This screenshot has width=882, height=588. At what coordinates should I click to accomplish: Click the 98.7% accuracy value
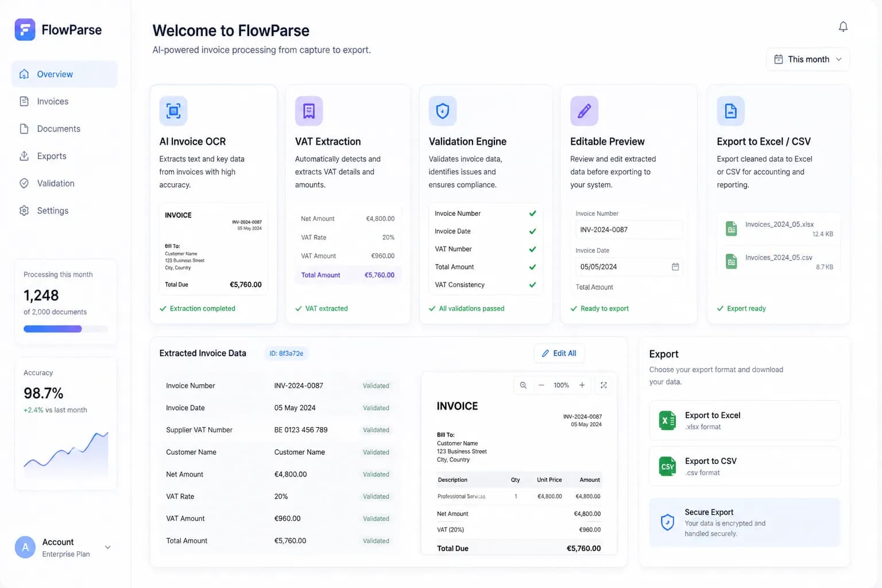(44, 393)
